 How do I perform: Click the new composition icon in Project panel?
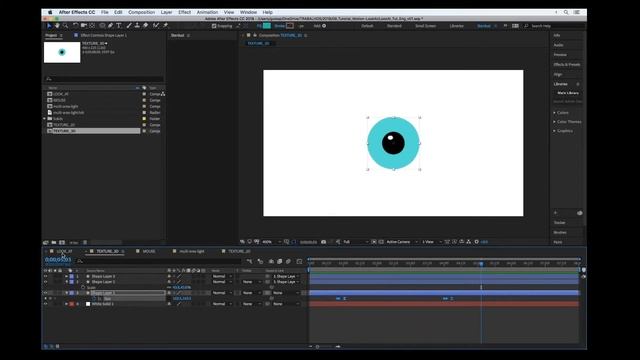point(62,242)
